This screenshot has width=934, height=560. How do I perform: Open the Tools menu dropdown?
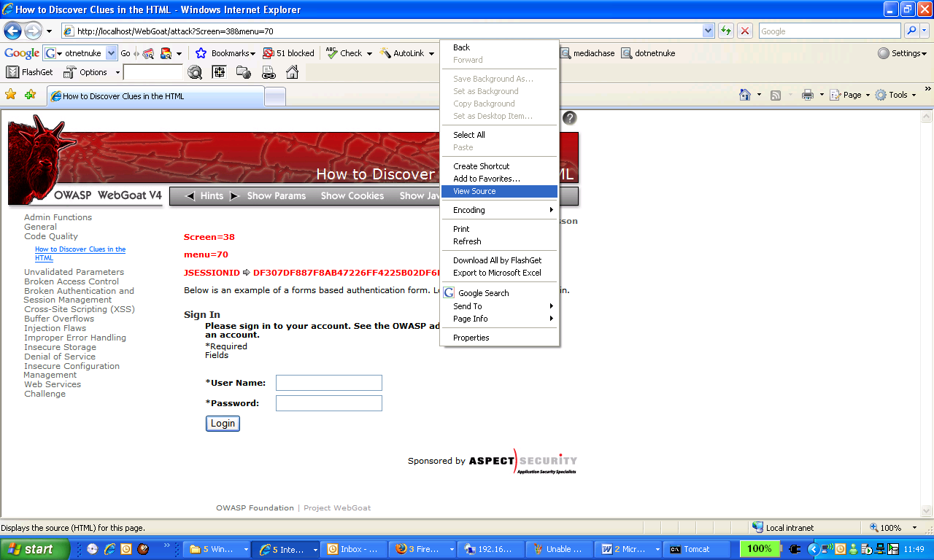(897, 95)
